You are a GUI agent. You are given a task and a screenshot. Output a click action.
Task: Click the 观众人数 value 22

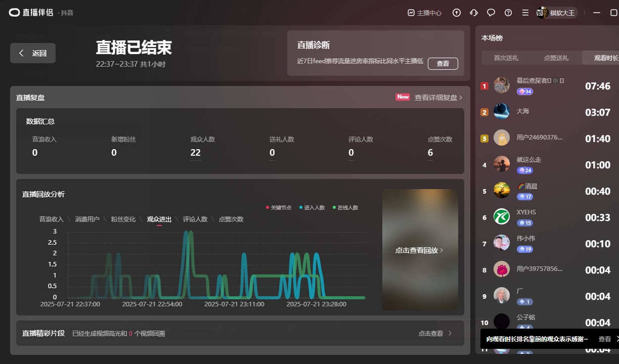pyautogui.click(x=196, y=153)
